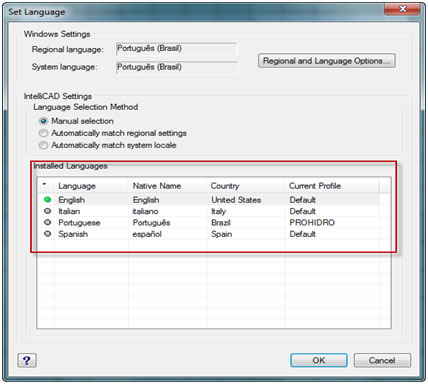This screenshot has height=384, width=428.
Task: Select the Manual selection radio button
Action: [43, 121]
